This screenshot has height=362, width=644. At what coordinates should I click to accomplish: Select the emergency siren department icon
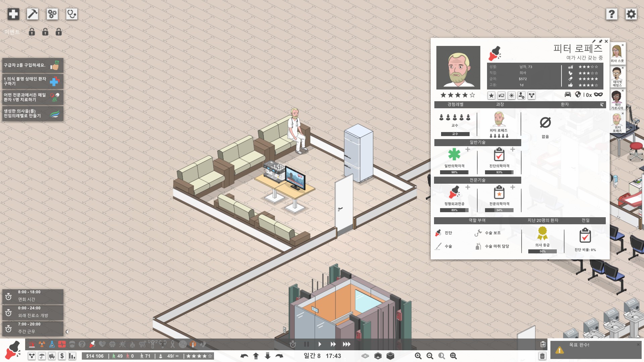coord(32,344)
